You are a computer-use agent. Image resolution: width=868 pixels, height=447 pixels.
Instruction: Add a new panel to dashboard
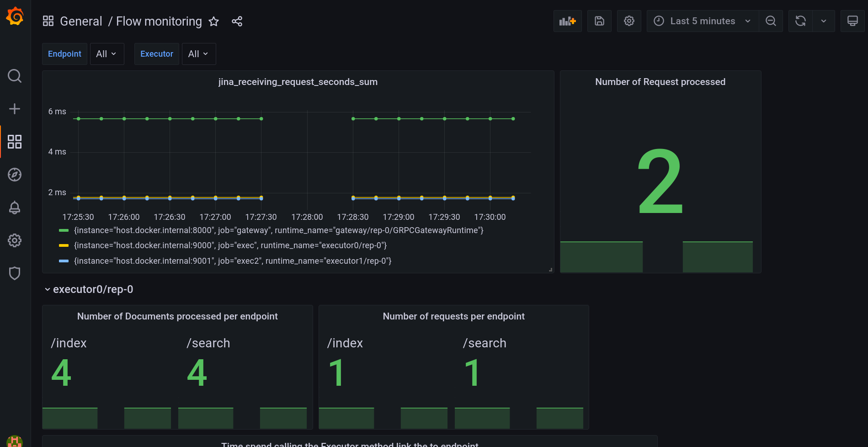pos(568,21)
